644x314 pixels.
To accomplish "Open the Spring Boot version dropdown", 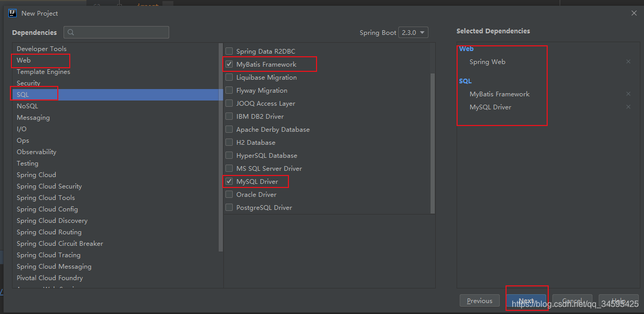I will (x=413, y=32).
